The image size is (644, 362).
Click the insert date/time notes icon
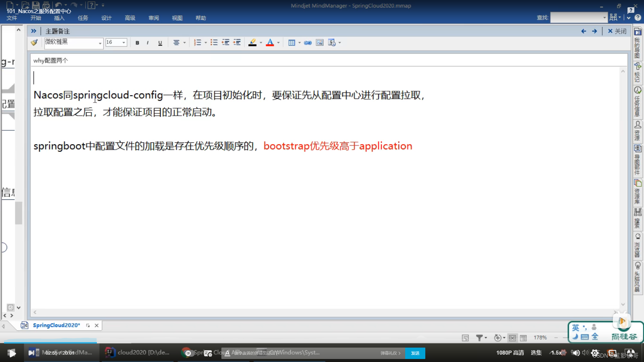point(332,43)
